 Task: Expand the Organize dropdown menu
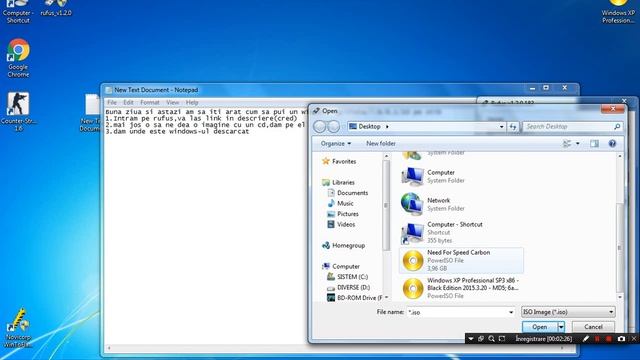pyautogui.click(x=336, y=144)
